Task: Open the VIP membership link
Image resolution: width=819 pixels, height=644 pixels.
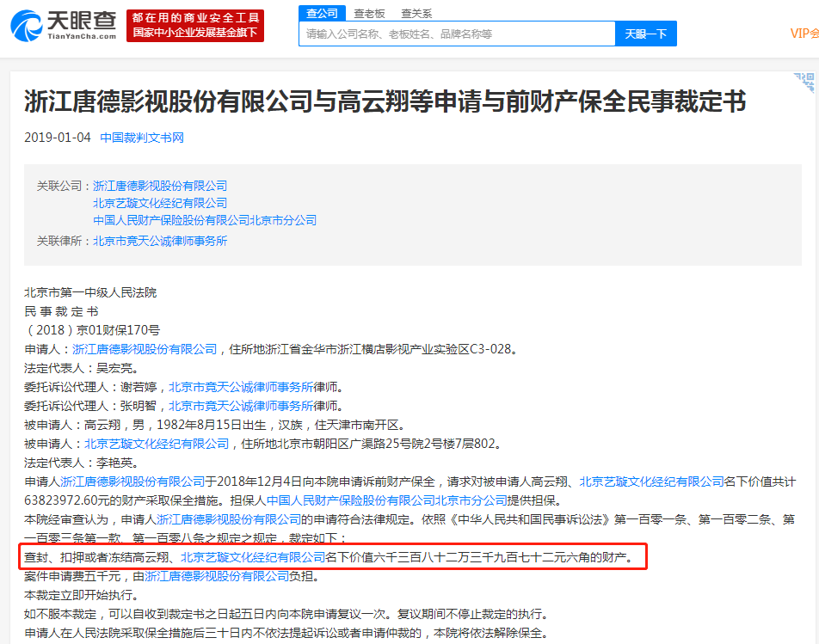Action: pyautogui.click(x=804, y=34)
